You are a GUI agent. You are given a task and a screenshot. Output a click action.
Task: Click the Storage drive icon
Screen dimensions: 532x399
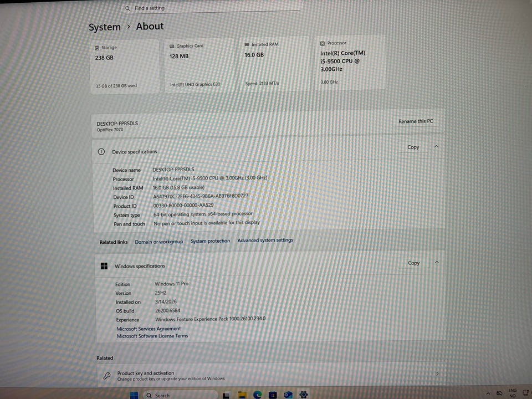click(x=97, y=48)
